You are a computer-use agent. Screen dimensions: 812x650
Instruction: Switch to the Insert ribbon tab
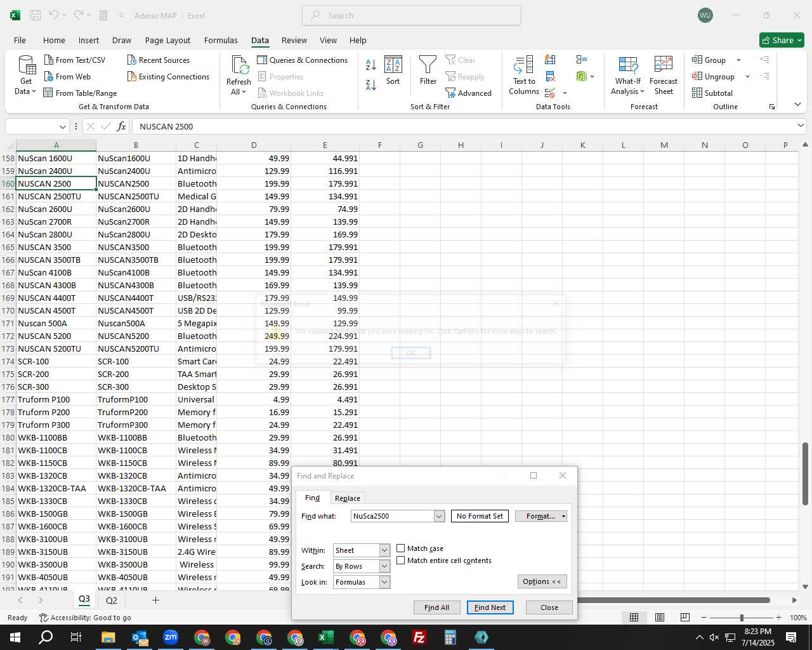[x=89, y=40]
